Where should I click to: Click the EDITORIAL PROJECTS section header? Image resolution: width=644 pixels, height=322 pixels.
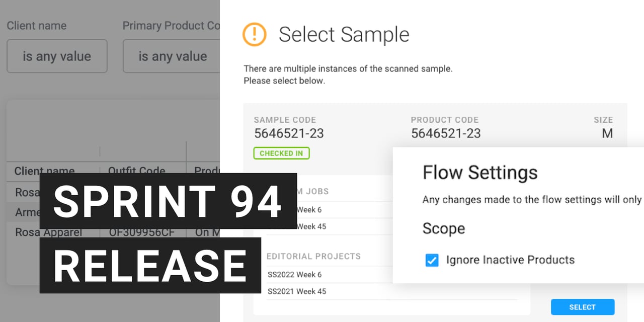point(313,256)
